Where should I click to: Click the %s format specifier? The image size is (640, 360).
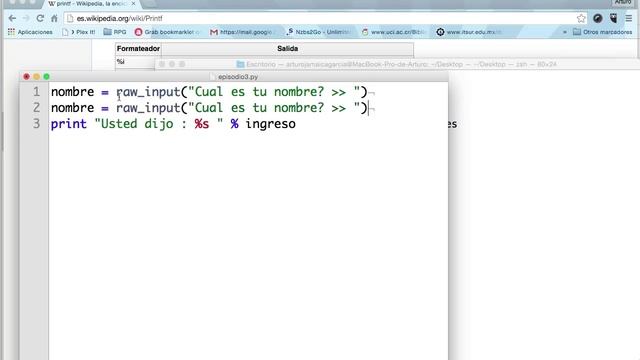202,124
